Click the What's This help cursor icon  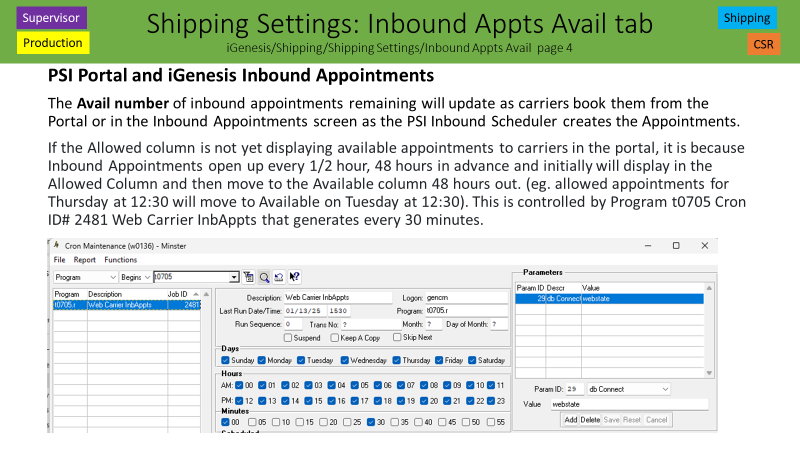(294, 277)
